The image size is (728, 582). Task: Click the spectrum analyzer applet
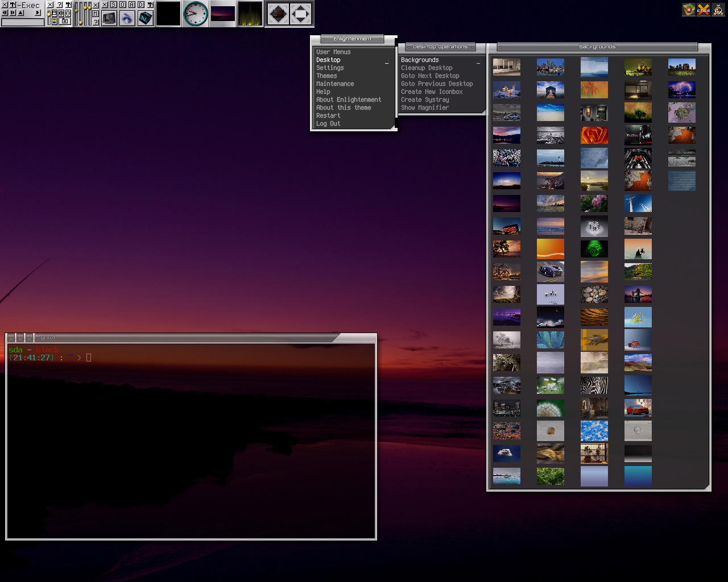(250, 14)
